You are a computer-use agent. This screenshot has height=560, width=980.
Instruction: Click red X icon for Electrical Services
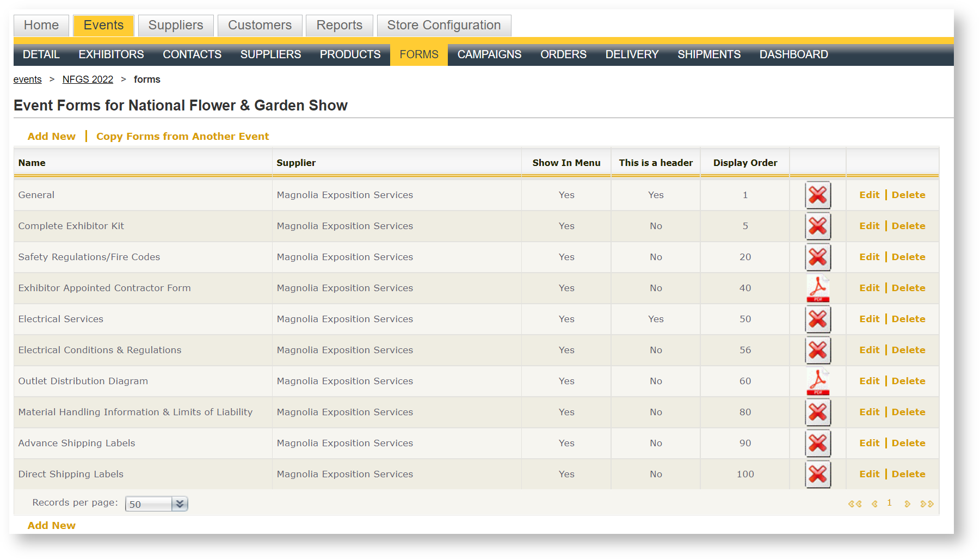click(x=817, y=319)
